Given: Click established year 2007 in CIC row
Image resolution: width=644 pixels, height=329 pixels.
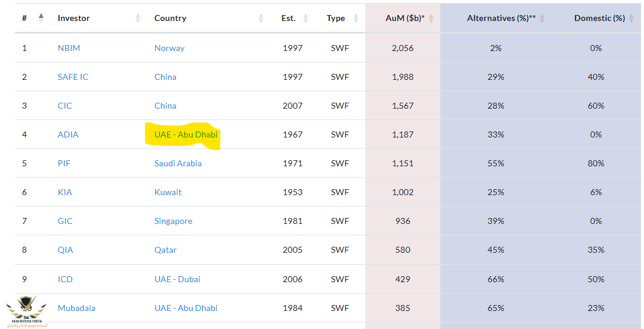Looking at the screenshot, I should coord(293,106).
